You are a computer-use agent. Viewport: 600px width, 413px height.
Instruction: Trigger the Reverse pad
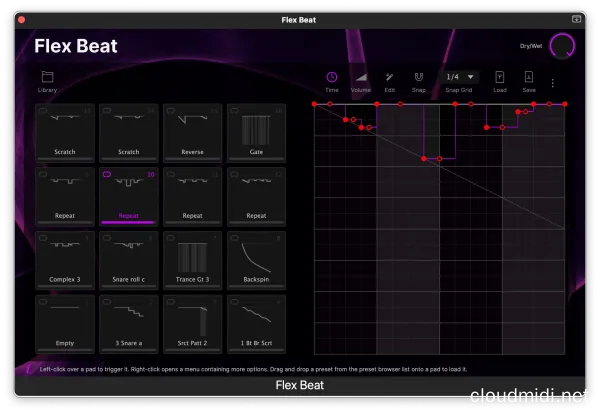[x=192, y=132]
